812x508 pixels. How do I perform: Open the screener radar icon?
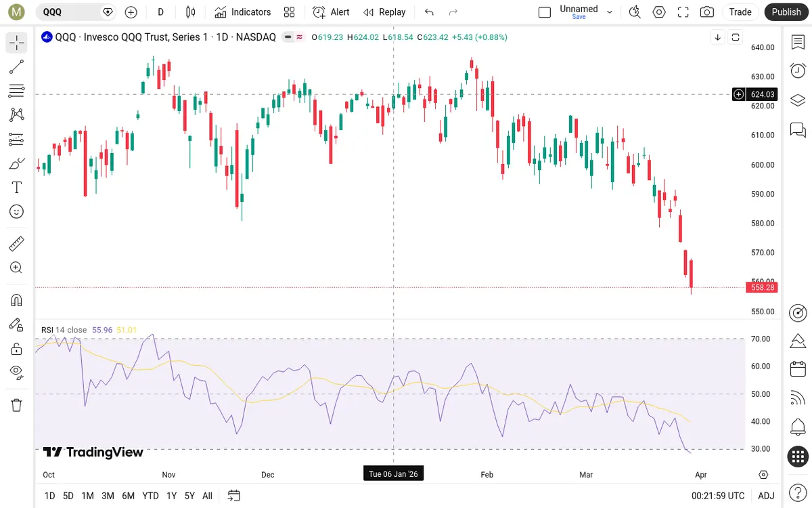coord(798,312)
